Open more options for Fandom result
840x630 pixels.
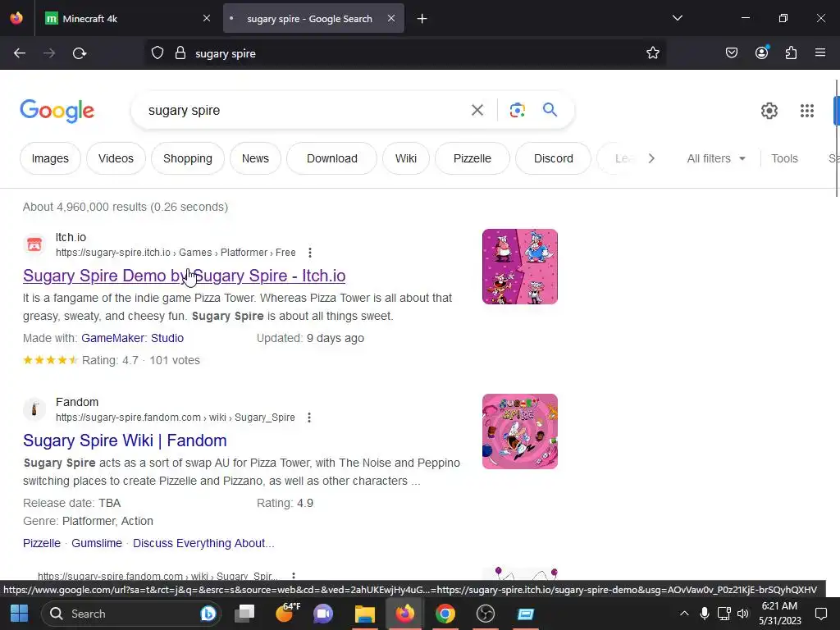click(x=309, y=418)
